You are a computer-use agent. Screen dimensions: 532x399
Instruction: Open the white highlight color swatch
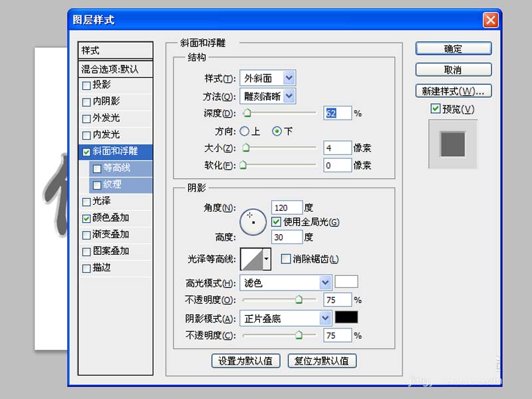pos(346,281)
